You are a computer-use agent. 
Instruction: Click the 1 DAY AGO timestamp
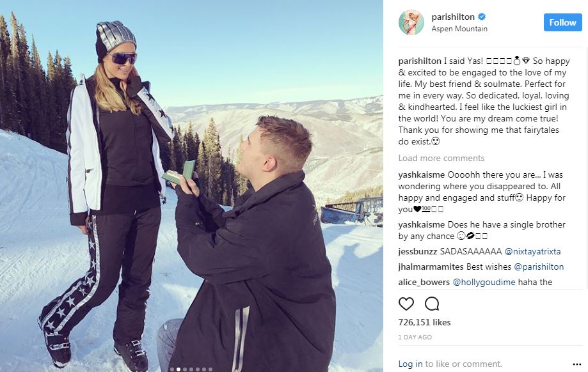[x=415, y=337]
